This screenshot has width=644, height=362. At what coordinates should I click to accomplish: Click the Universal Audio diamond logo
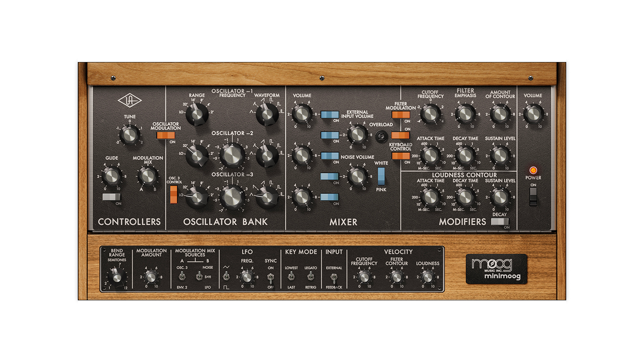click(x=129, y=100)
